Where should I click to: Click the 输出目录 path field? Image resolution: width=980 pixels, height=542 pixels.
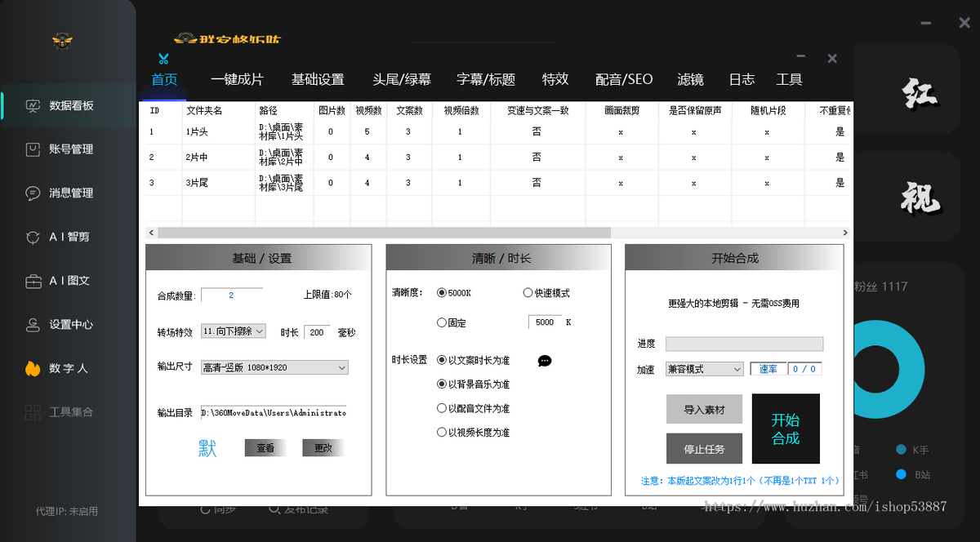coord(274,412)
